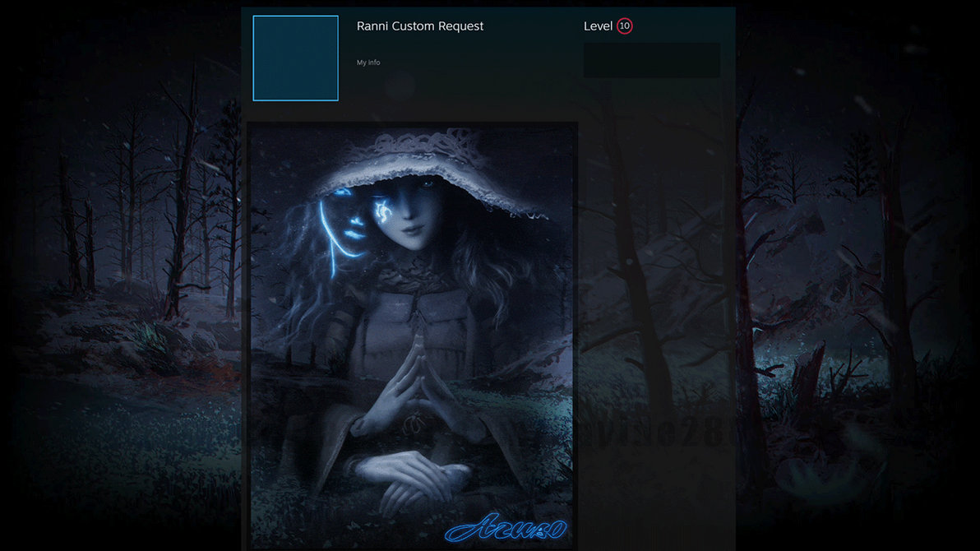Select the Ranni Custom Request profile name
Screen dimensions: 980x551
click(420, 26)
